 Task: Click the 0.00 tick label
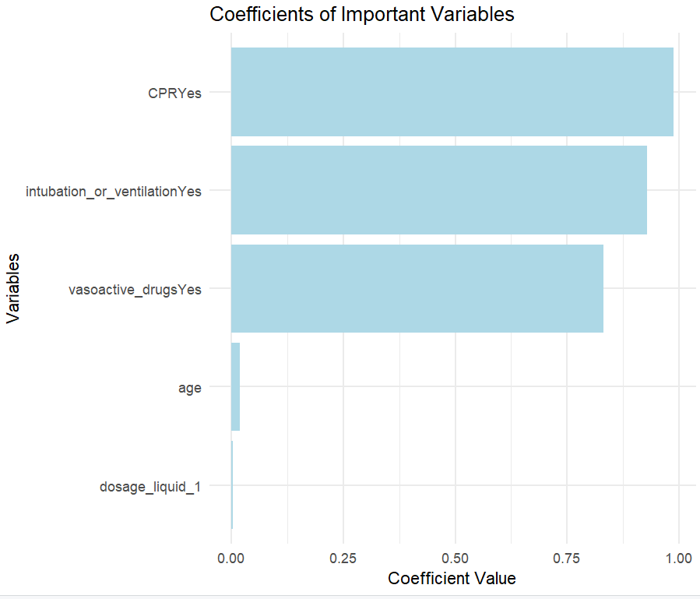click(230, 558)
